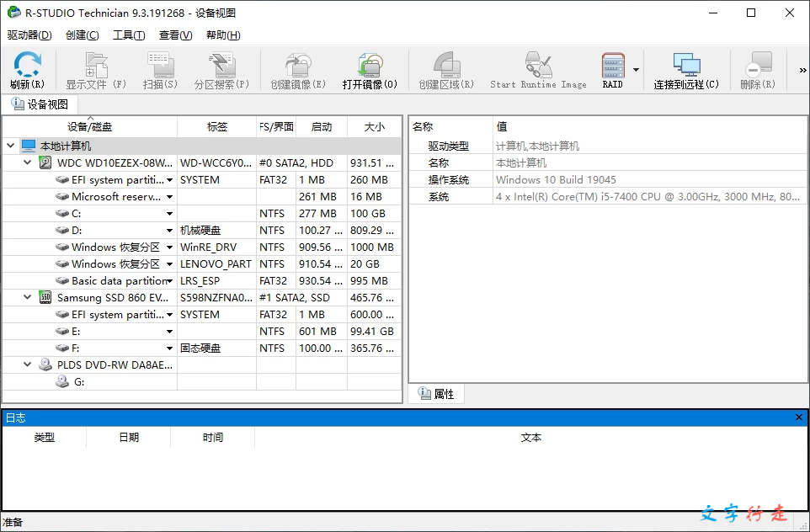Collapse the Samsung SSD 860 node
This screenshot has height=532, width=810.
28,298
